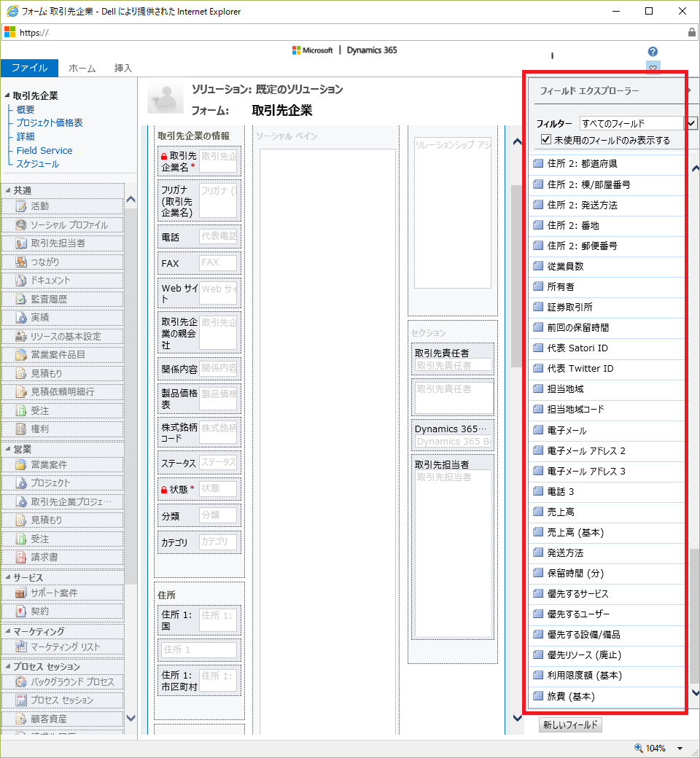Click the 顧客資産 icon
This screenshot has height=758, width=700.
click(21, 719)
